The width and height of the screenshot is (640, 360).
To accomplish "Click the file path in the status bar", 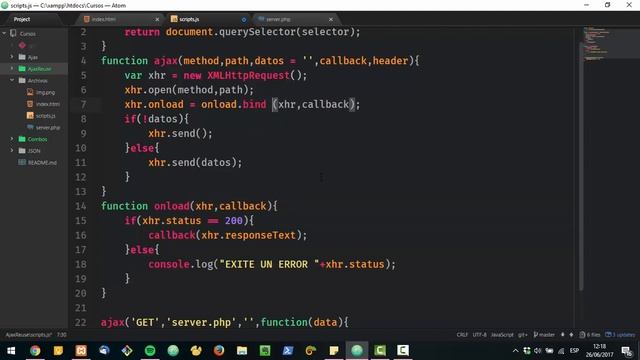I will coord(29,335).
